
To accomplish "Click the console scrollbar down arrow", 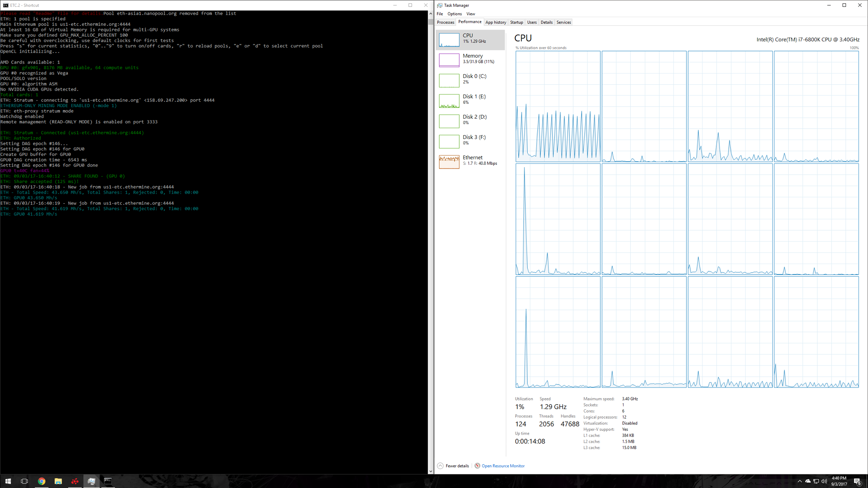I will pos(431,471).
